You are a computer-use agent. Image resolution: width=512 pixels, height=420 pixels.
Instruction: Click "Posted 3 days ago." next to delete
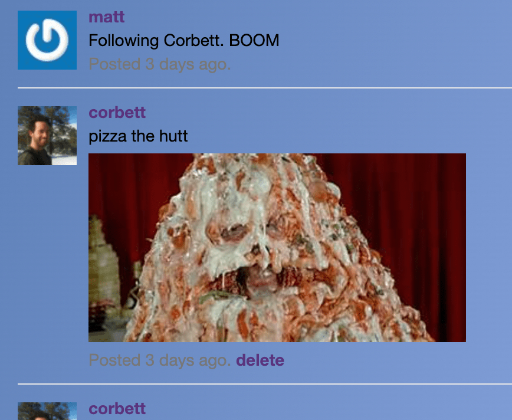coord(160,360)
